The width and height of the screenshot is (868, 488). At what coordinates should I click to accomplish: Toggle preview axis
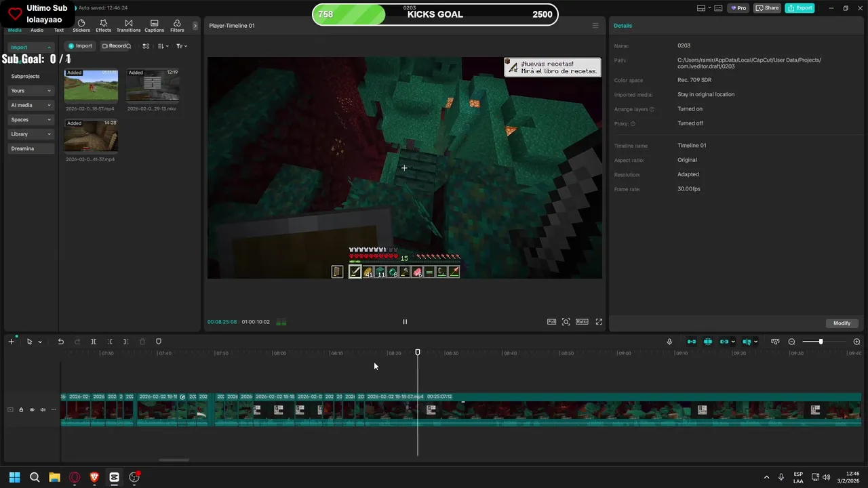(x=747, y=342)
